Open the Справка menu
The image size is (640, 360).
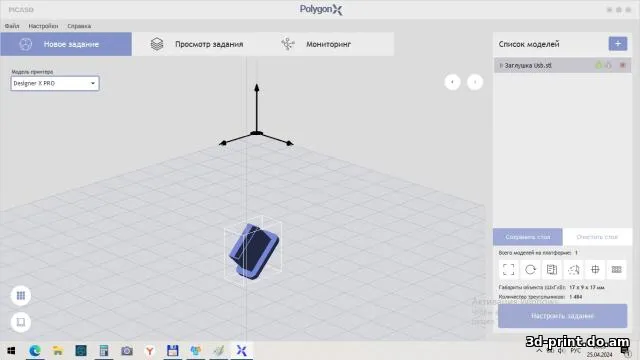pos(79,26)
